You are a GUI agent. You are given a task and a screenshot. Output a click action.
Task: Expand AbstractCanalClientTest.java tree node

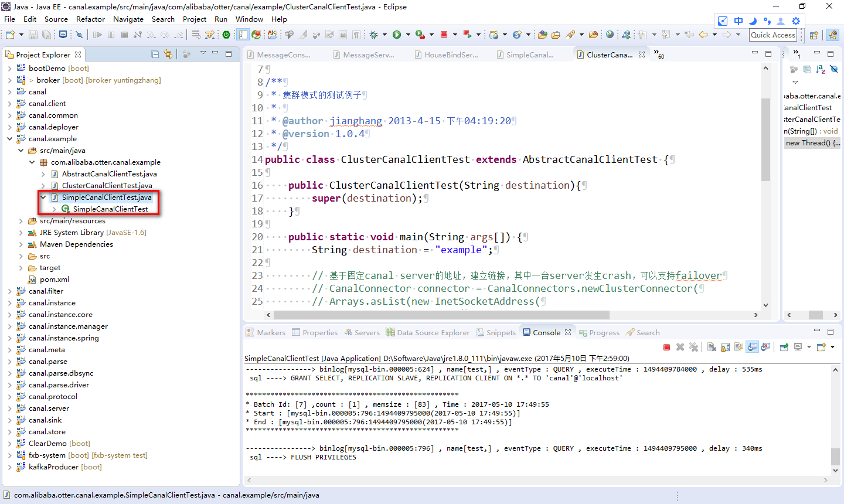coord(43,174)
